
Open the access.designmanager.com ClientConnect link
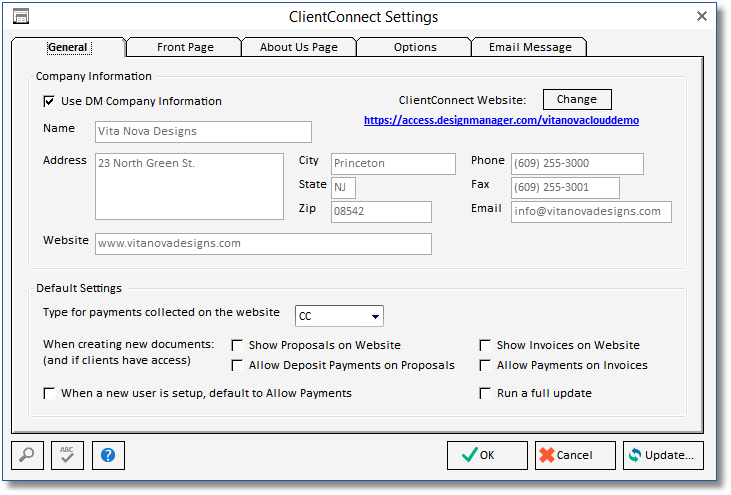click(501, 120)
